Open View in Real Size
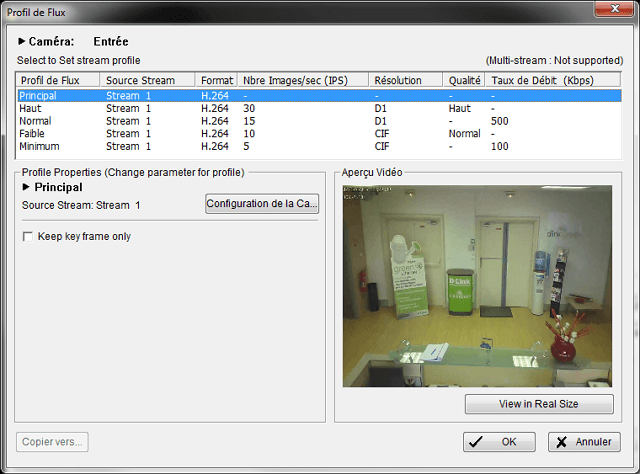Viewport: 640px width, 474px height. (539, 404)
